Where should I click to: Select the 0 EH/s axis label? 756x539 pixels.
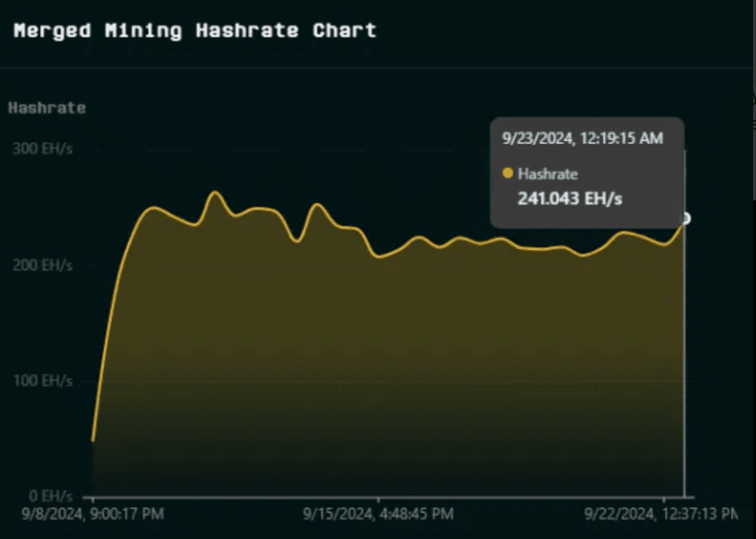[x=48, y=496]
